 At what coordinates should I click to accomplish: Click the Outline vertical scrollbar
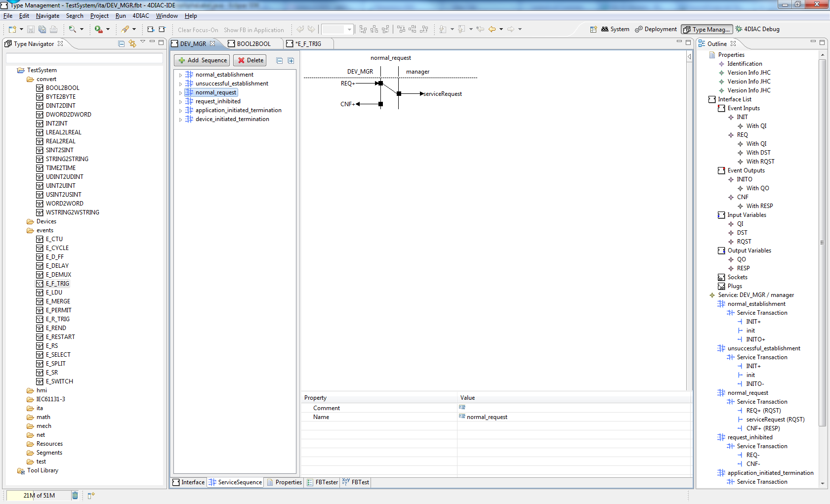(822, 242)
